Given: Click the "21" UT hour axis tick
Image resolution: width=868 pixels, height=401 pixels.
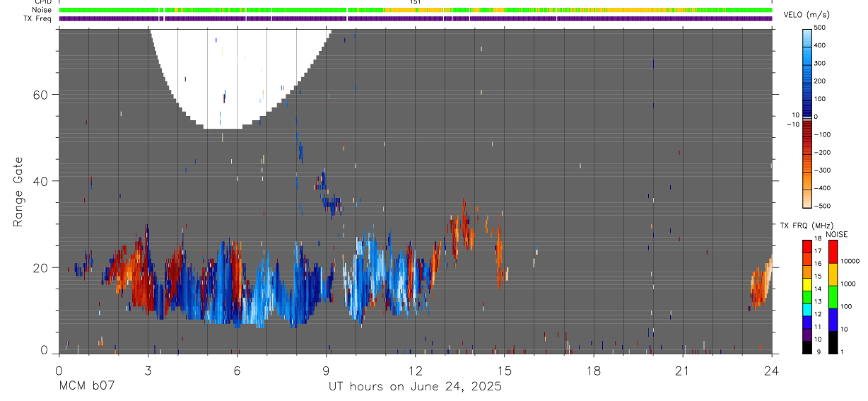Looking at the screenshot, I should point(682,371).
